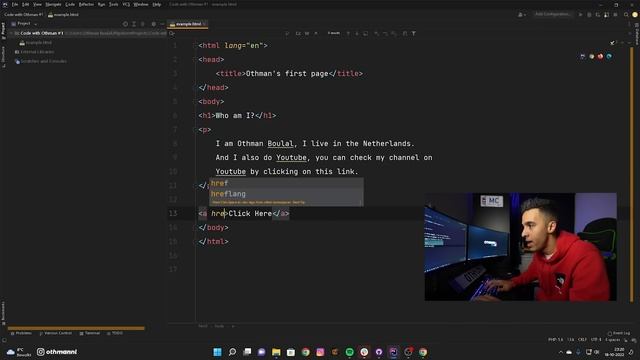Open the Database side tab

[637, 35]
